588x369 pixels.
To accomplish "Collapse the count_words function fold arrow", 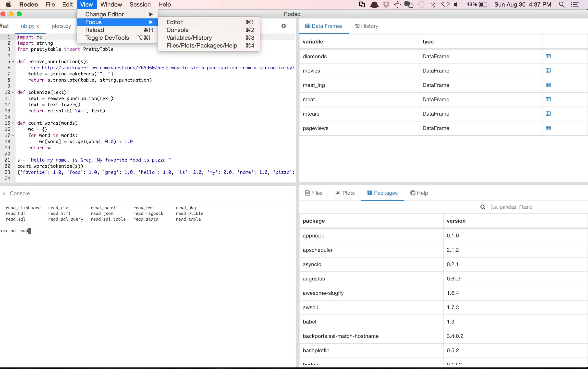I will (13, 123).
